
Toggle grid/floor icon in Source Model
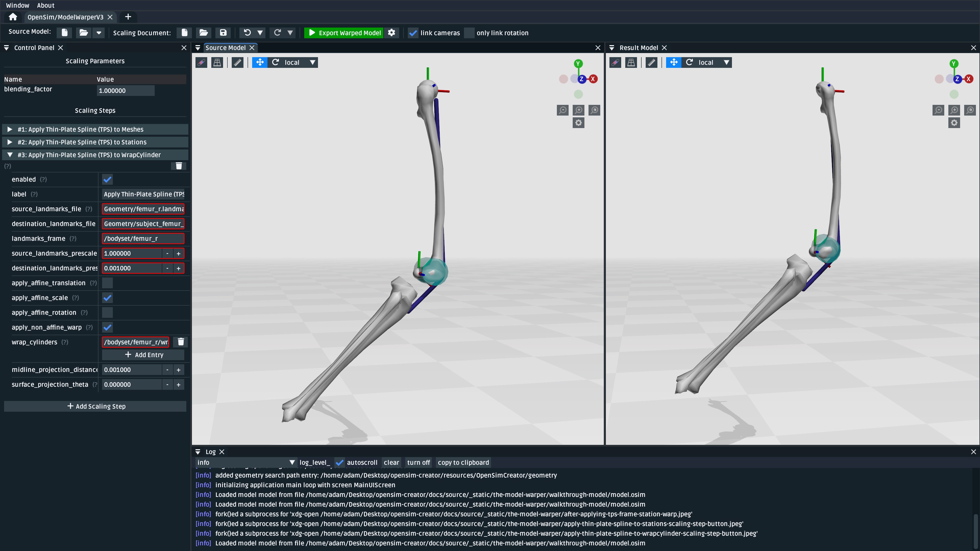coord(217,62)
